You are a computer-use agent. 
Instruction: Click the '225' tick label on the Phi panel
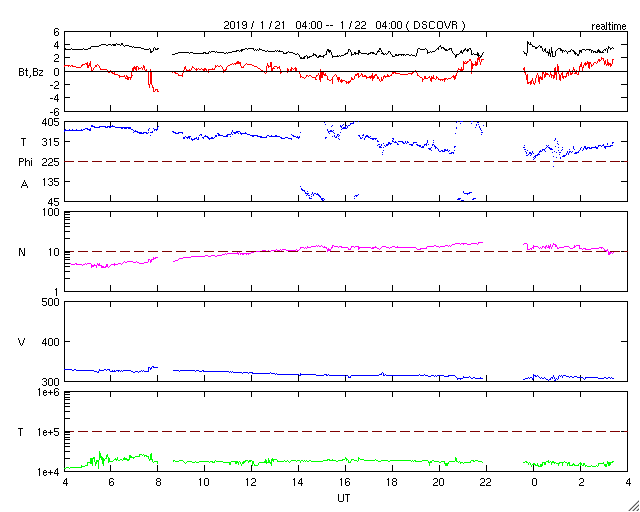[51, 162]
